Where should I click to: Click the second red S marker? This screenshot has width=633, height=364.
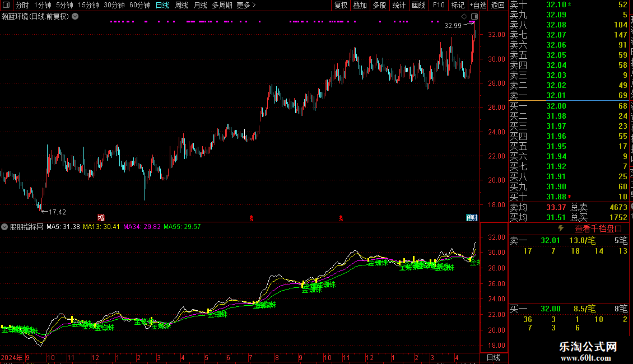(341, 218)
